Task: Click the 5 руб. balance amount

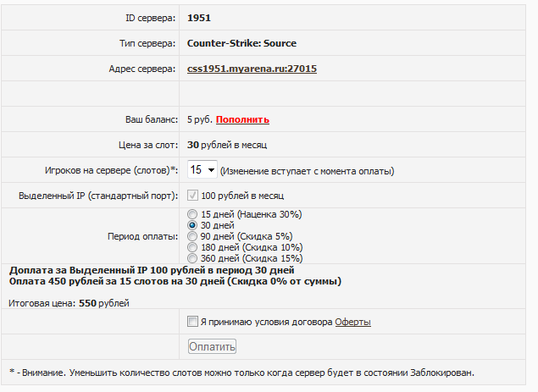Action: [x=200, y=119]
